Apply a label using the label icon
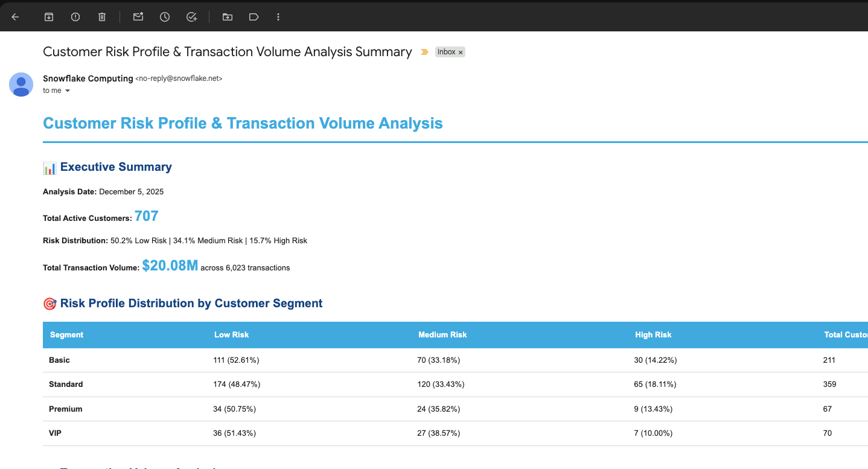 (x=254, y=17)
